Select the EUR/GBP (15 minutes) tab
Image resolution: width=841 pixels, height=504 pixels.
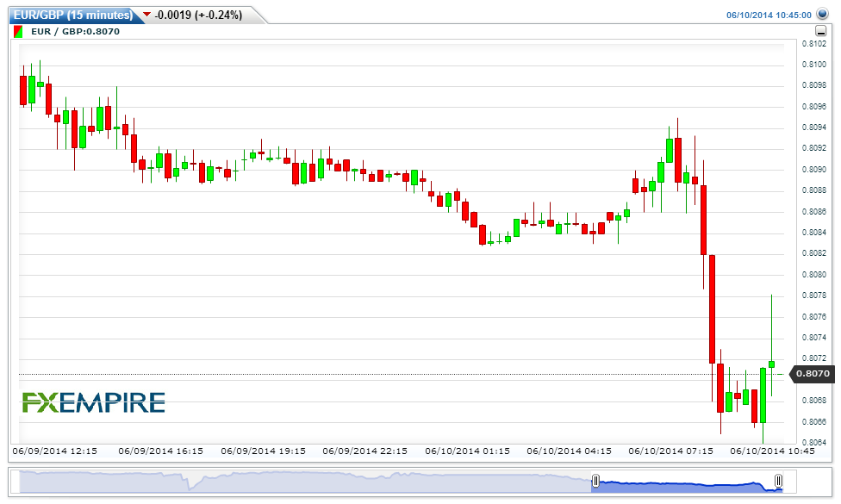coord(73,15)
